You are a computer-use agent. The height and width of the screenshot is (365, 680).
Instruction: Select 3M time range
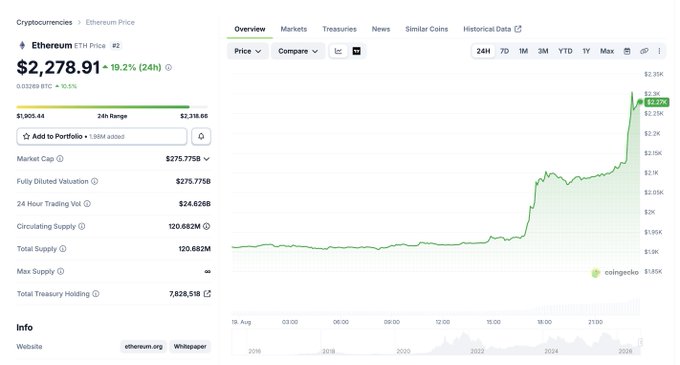tap(543, 51)
